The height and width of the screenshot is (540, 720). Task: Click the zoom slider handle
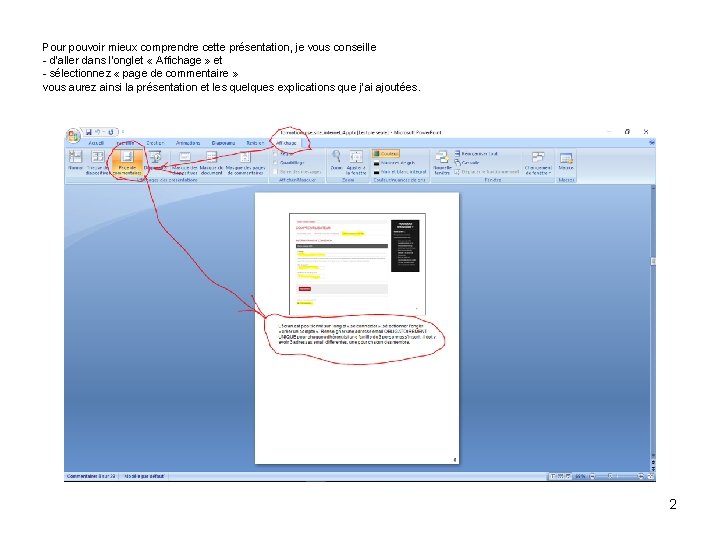[x=610, y=477]
